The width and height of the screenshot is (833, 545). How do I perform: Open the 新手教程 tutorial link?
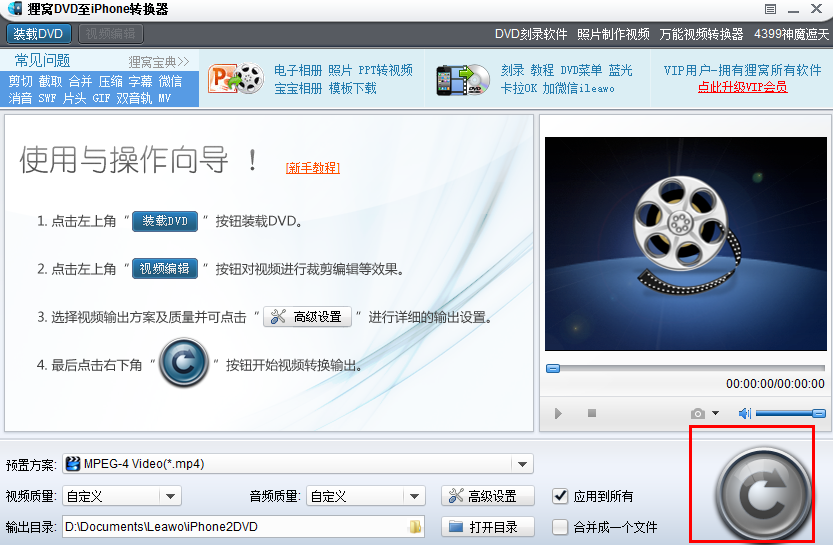[312, 168]
